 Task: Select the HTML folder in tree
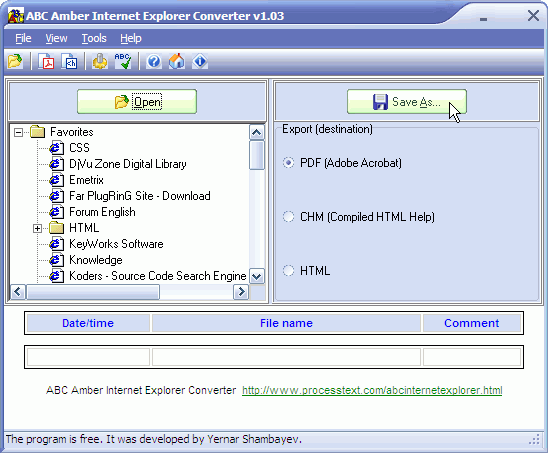pyautogui.click(x=84, y=228)
